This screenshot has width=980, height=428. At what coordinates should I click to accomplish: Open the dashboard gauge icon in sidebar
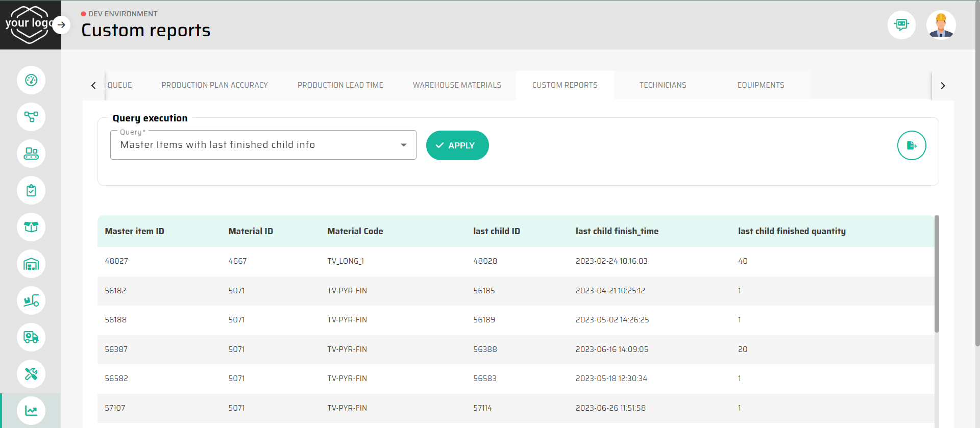pos(31,80)
